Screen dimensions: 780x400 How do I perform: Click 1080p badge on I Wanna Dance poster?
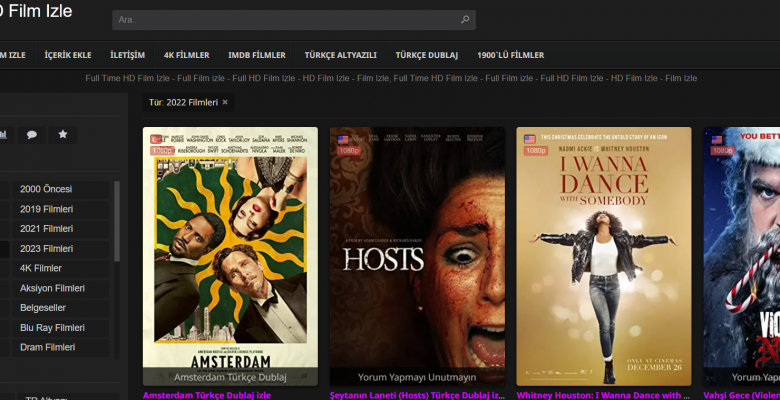pos(536,150)
